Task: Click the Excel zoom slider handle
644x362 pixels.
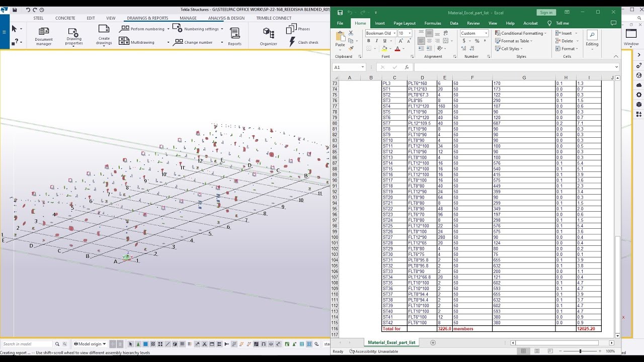Action: click(580, 351)
